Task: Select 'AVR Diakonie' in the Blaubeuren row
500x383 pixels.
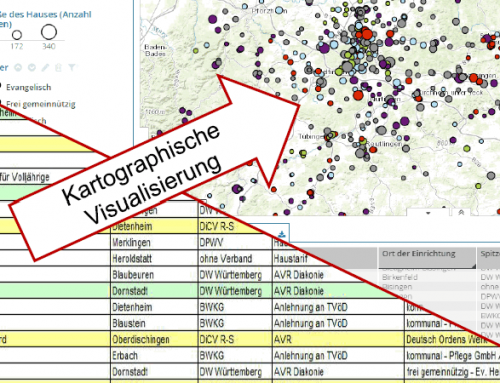Action: [x=338, y=275]
